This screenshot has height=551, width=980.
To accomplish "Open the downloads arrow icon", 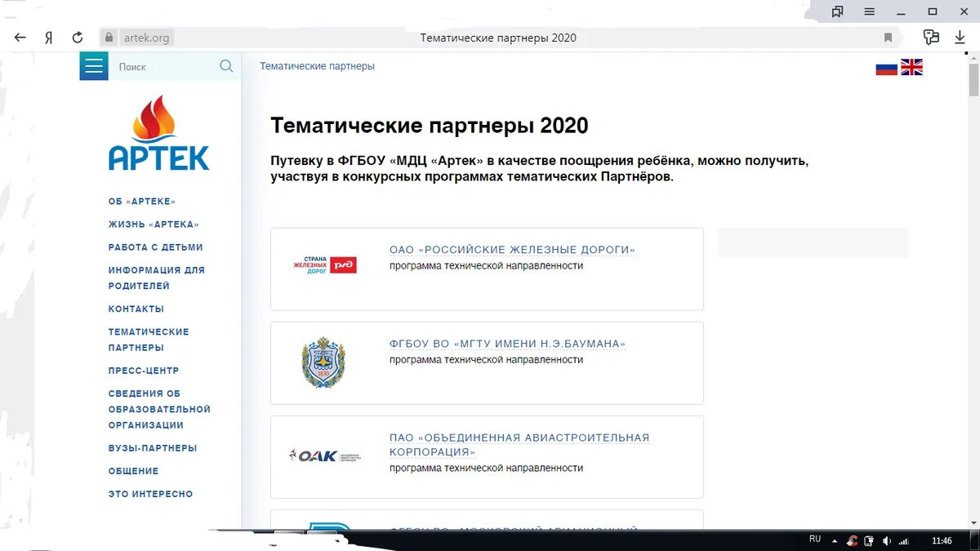I will (960, 38).
